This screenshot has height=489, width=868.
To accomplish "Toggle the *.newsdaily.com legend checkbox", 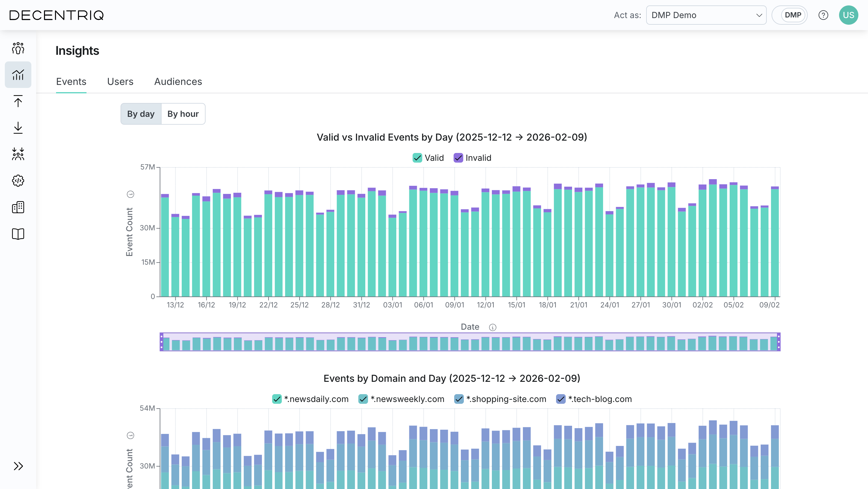I will coord(277,399).
